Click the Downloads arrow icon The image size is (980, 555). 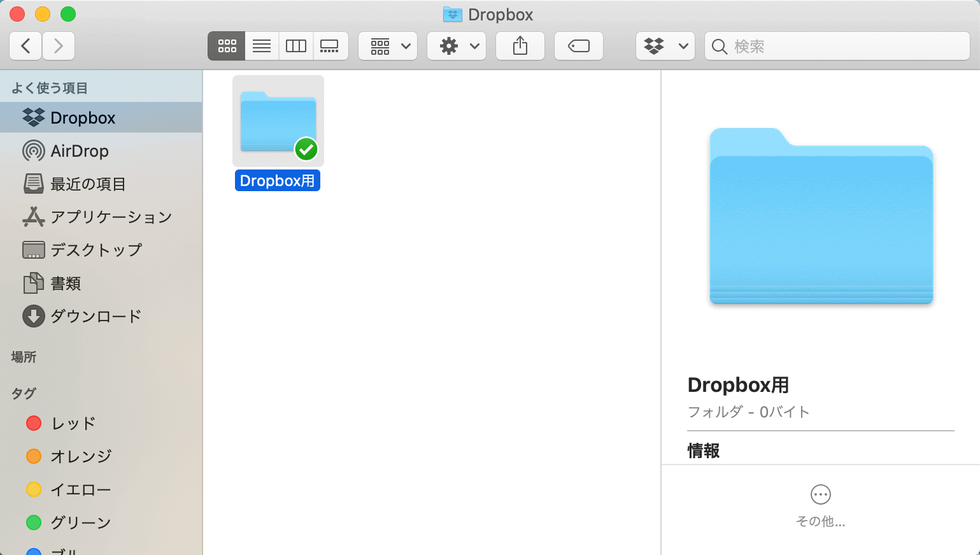[x=34, y=316]
